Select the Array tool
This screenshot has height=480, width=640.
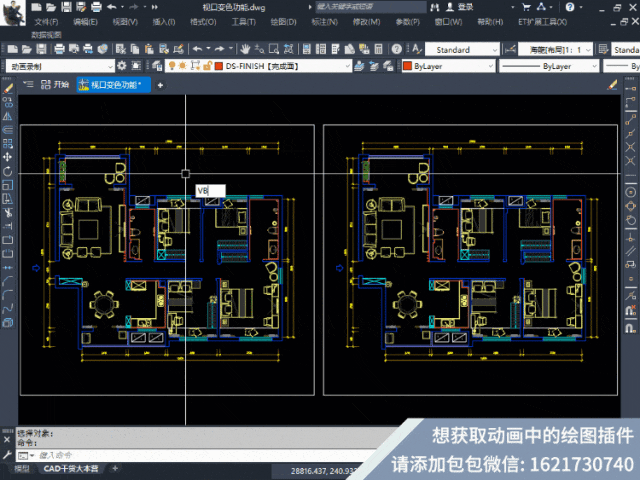point(8,144)
